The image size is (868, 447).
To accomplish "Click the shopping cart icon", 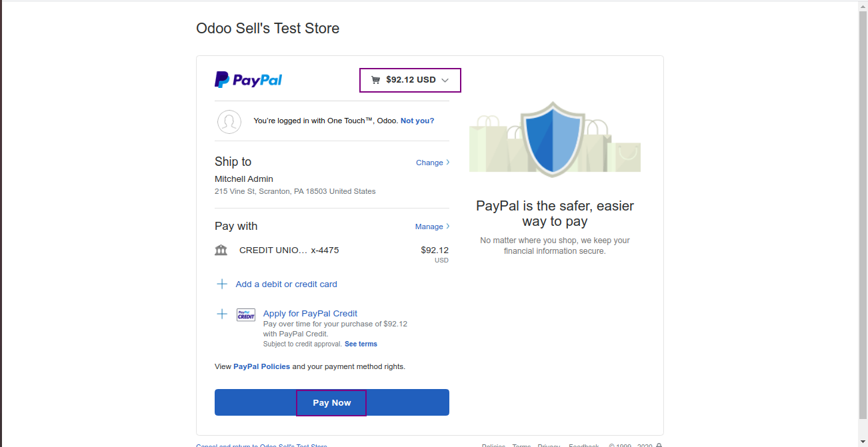I will [x=375, y=80].
